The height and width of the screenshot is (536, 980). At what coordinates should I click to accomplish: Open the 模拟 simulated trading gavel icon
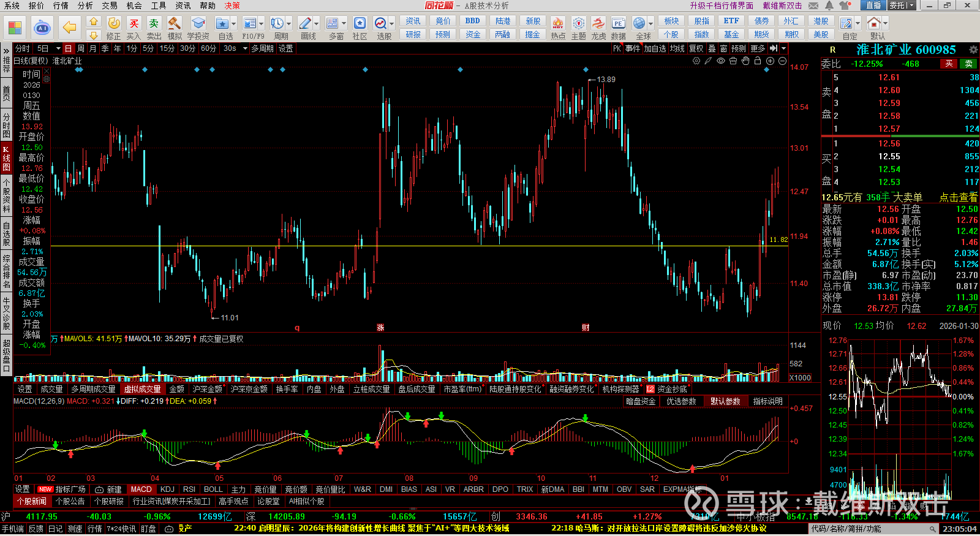[175, 24]
